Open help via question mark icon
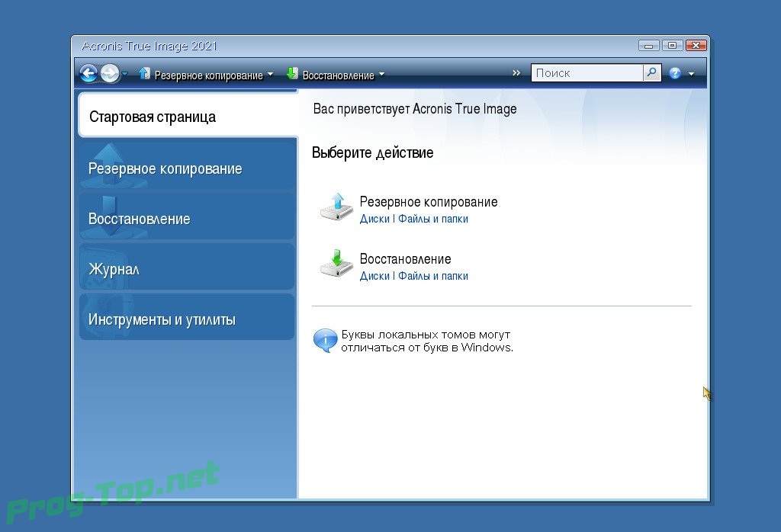 [x=675, y=74]
